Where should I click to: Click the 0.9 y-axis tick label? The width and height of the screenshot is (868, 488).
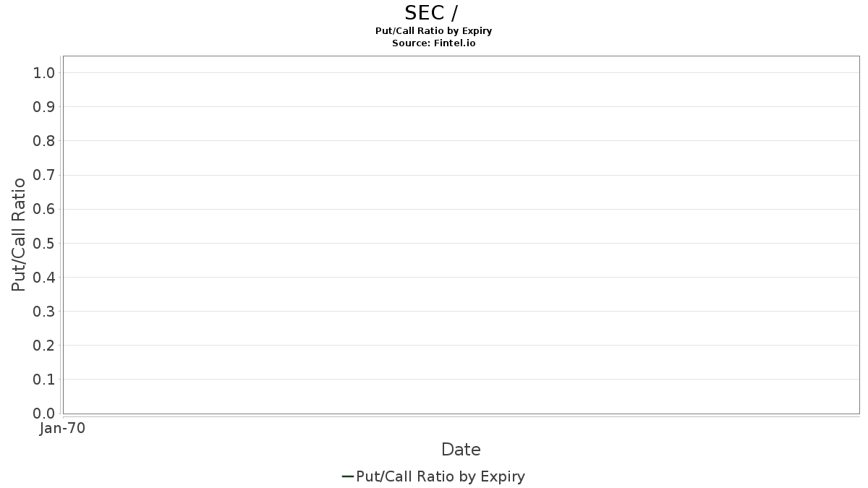[44, 107]
